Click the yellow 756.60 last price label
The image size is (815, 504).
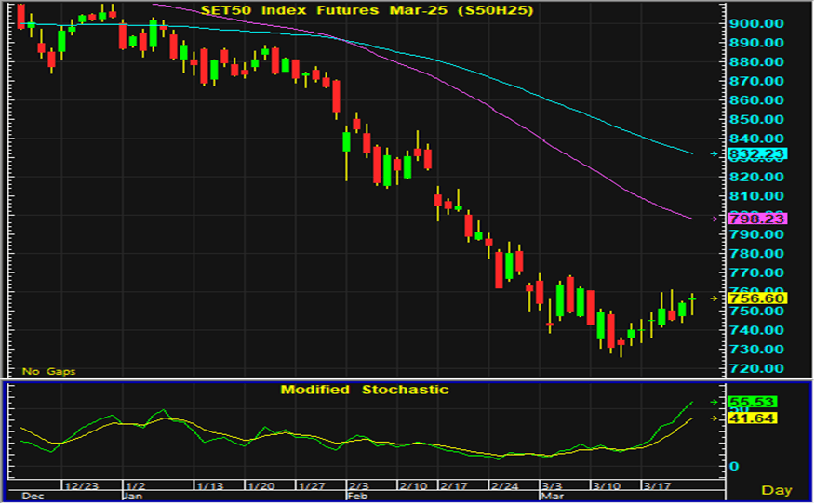(759, 298)
